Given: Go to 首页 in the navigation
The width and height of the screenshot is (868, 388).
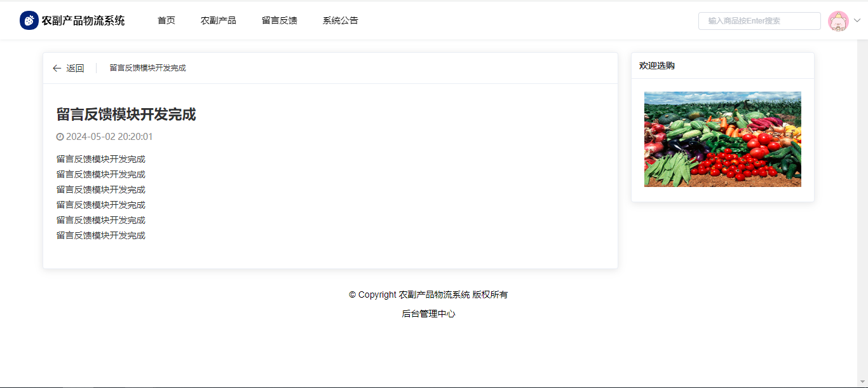Looking at the screenshot, I should 166,20.
